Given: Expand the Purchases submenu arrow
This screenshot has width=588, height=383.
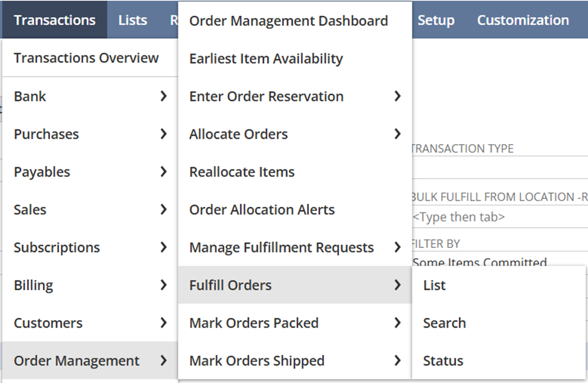Looking at the screenshot, I should point(163,134).
